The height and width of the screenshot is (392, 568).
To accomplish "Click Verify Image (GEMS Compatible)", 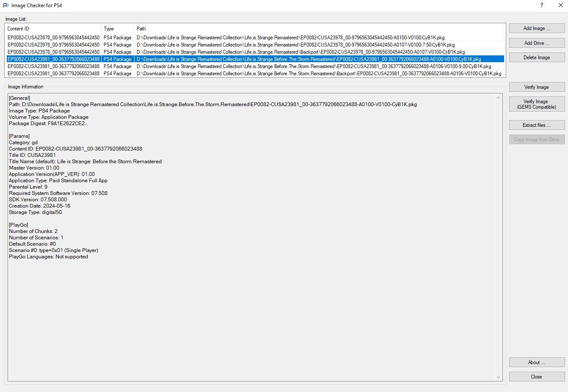I will click(x=537, y=104).
